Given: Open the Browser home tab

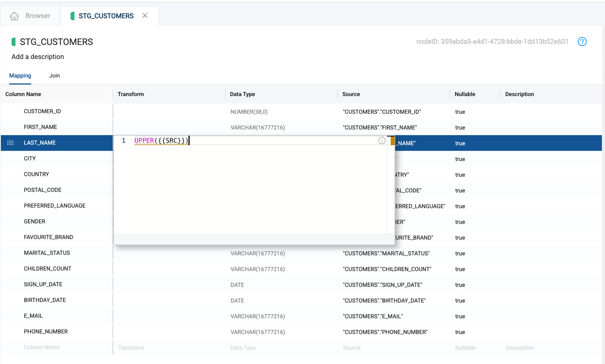Looking at the screenshot, I should 30,16.
